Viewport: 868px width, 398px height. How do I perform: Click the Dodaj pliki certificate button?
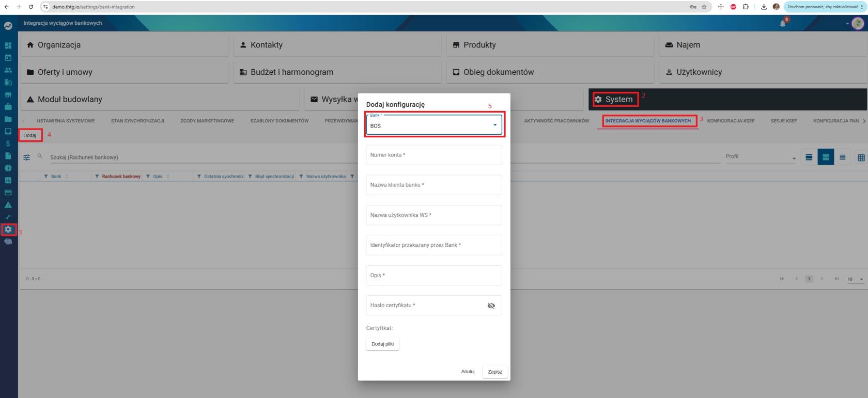point(382,344)
